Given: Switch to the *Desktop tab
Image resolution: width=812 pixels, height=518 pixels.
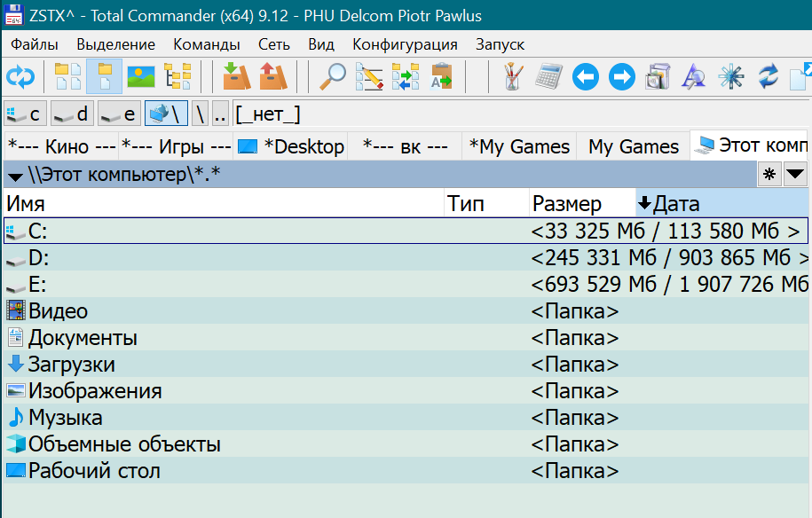Looking at the screenshot, I should tap(292, 146).
